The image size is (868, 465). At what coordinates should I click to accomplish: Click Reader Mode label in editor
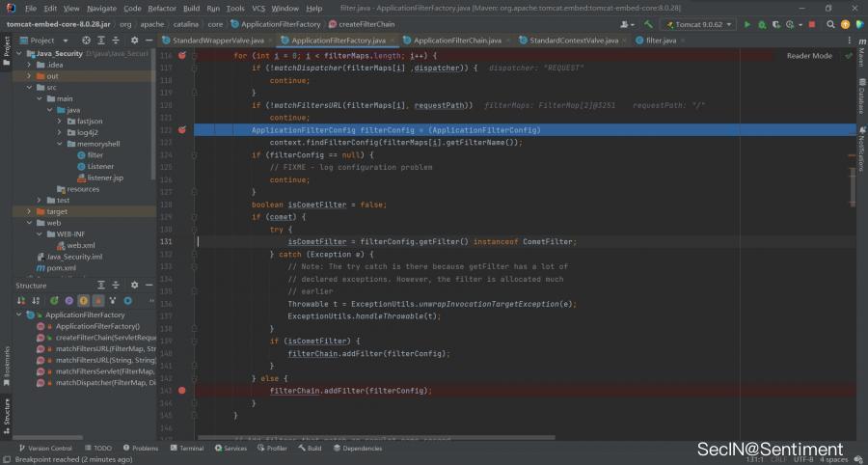(808, 56)
